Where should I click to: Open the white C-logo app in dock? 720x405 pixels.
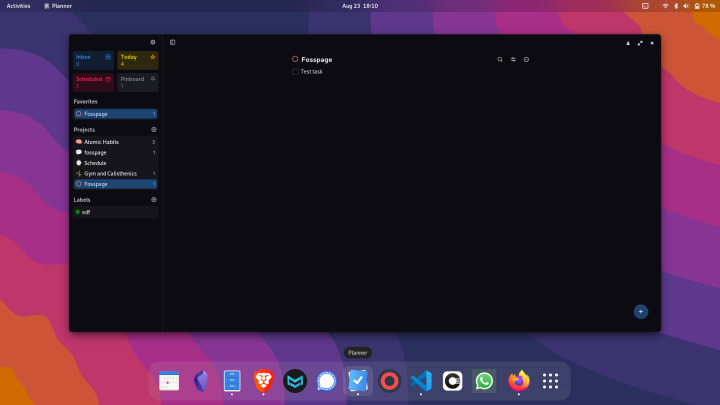(x=452, y=381)
